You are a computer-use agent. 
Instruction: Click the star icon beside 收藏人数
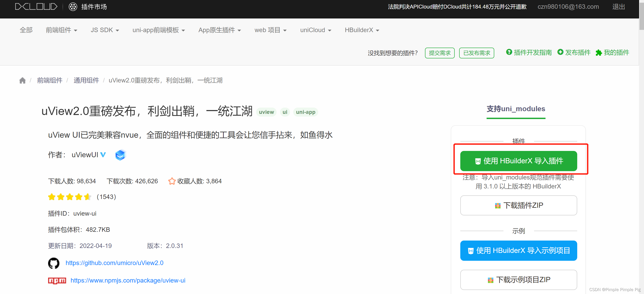click(172, 181)
